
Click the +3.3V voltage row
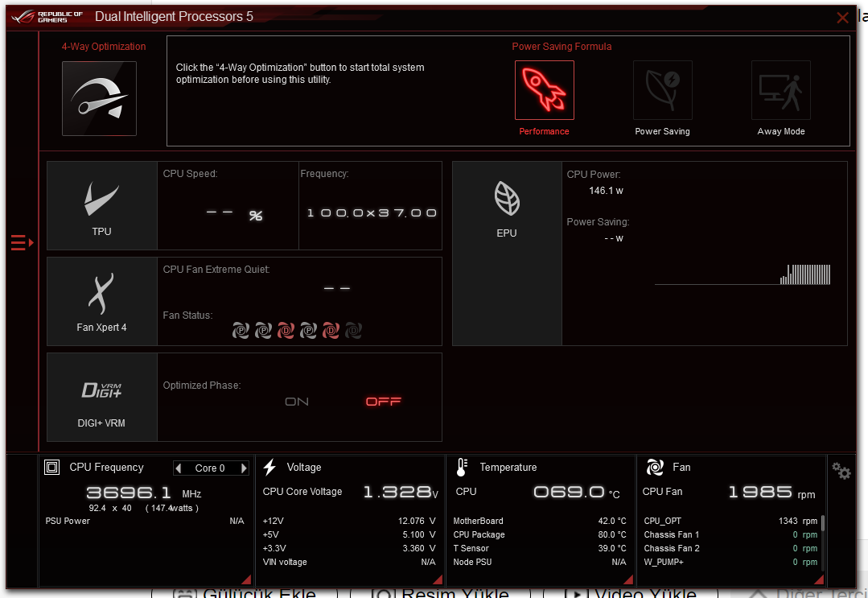[349, 548]
